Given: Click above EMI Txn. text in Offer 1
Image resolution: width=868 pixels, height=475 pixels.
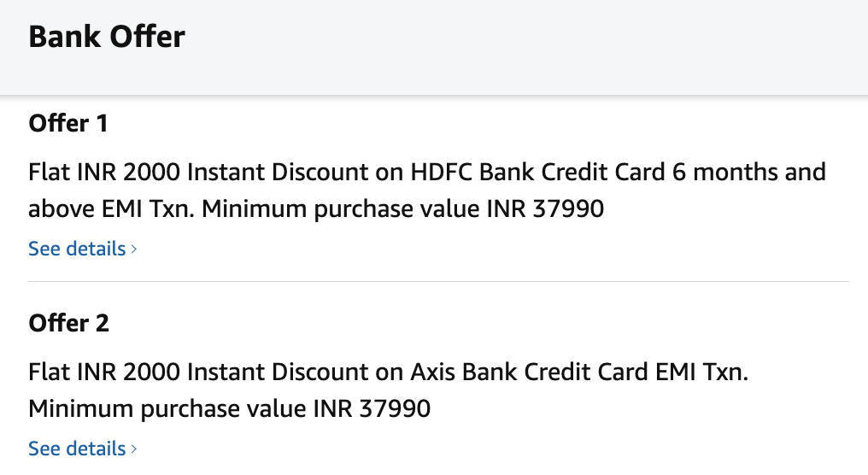Looking at the screenshot, I should point(111,208).
